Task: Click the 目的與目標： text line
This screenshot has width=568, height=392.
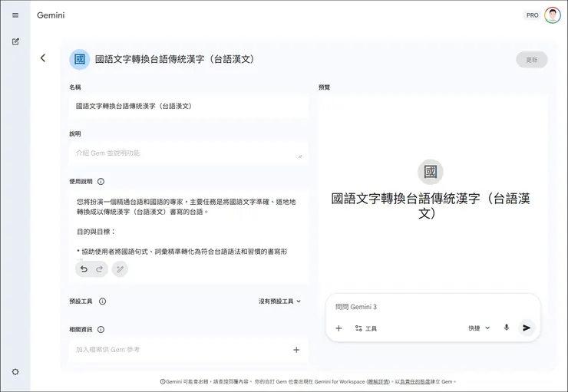Action: point(96,232)
